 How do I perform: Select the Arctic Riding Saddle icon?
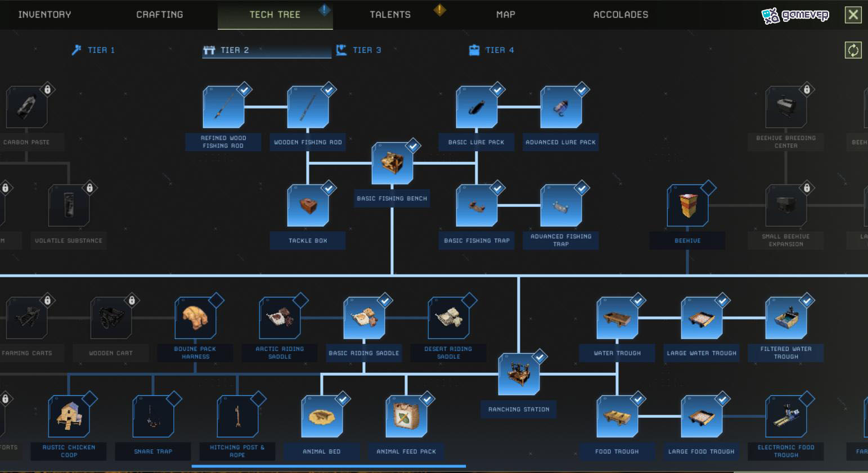(x=280, y=318)
